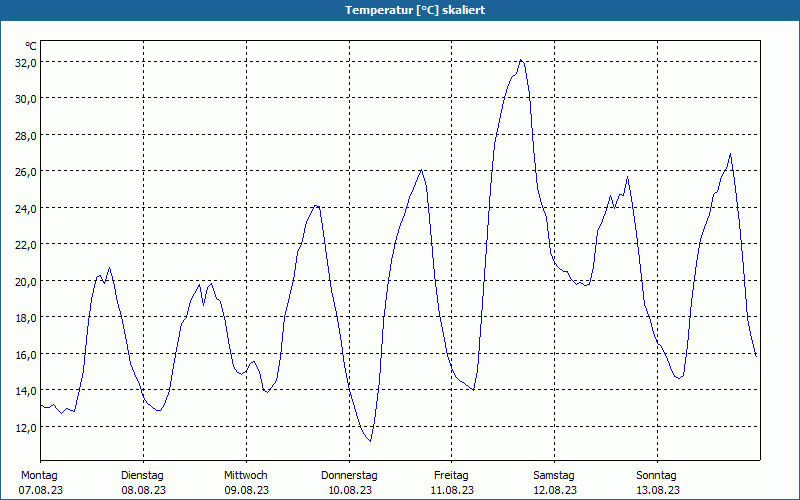Click the °C unit label above the y-axis
Image resolution: width=800 pixels, height=500 pixels.
pos(31,46)
